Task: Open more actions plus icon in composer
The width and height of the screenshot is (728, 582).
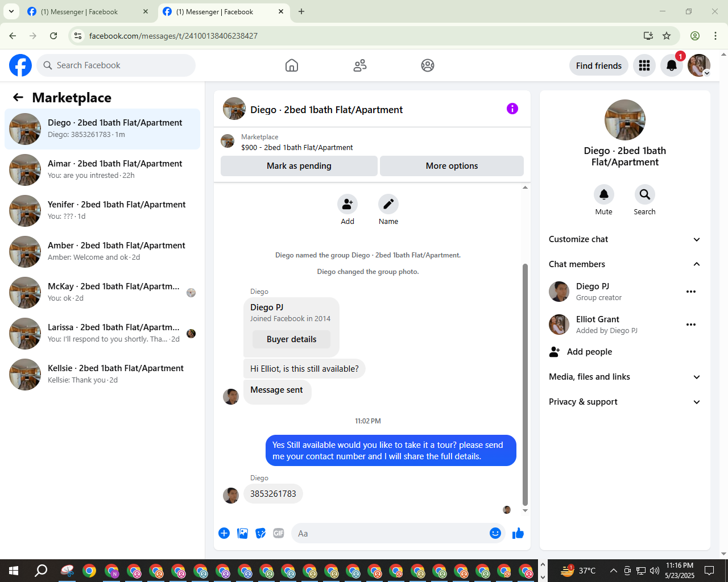Action: pos(224,533)
